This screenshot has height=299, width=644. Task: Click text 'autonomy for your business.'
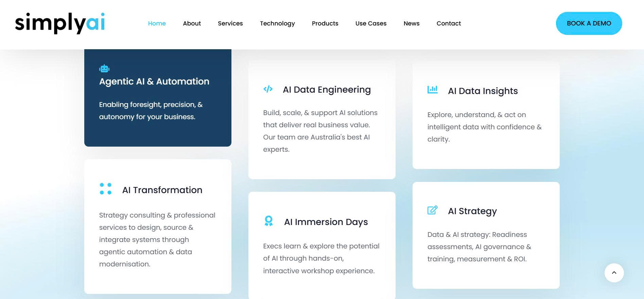click(147, 117)
